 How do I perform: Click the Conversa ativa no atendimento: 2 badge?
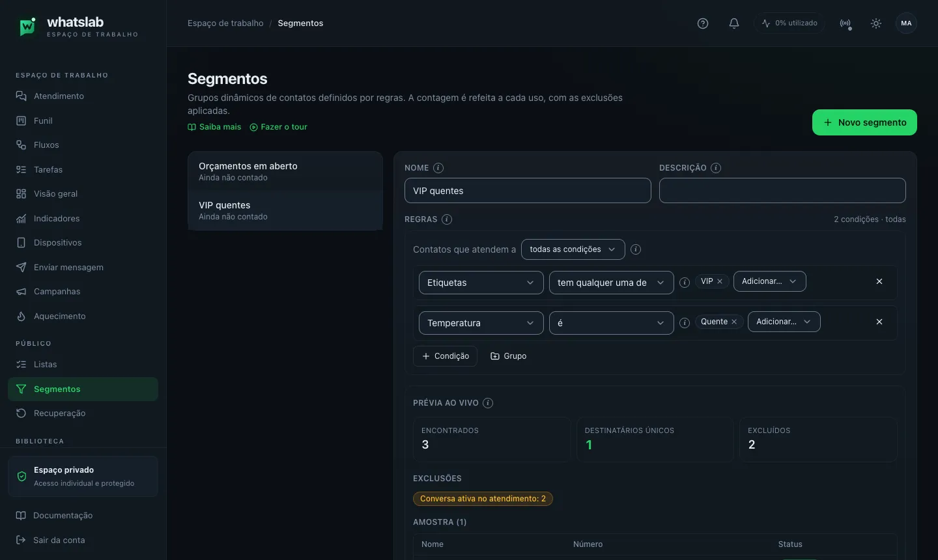point(483,499)
